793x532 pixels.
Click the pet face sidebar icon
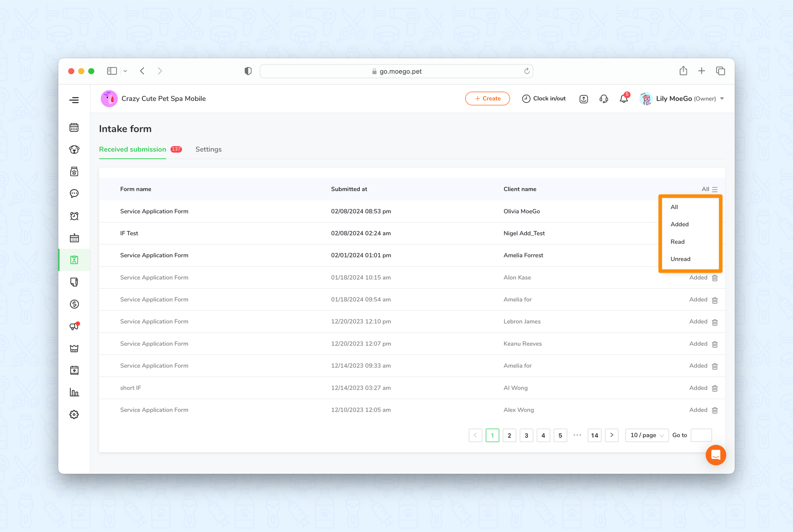[74, 150]
